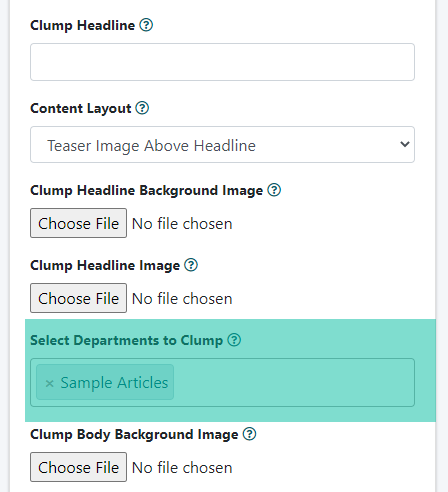The width and height of the screenshot is (448, 492).
Task: Click help icon for Clump Headline Background Image
Action: coord(274,190)
